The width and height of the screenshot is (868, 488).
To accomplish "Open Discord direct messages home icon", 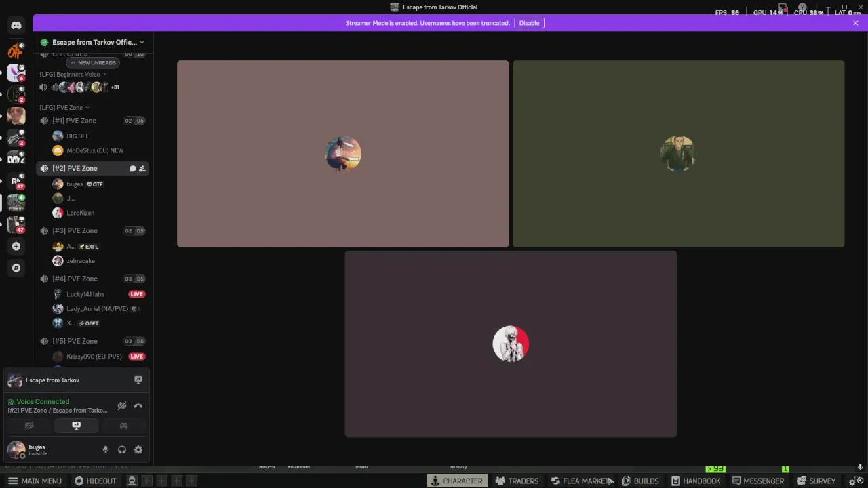I will click(x=16, y=26).
